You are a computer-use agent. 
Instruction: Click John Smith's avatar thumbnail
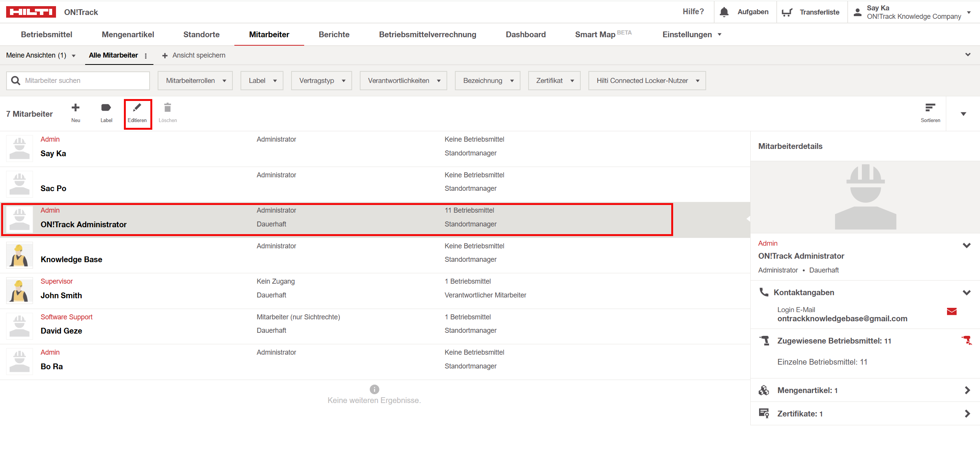coord(19,291)
